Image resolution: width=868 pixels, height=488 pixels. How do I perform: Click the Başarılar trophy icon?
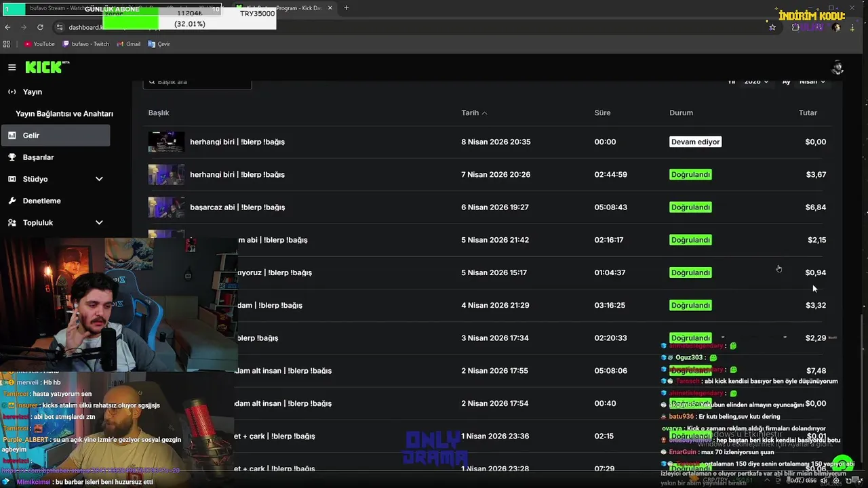point(12,157)
